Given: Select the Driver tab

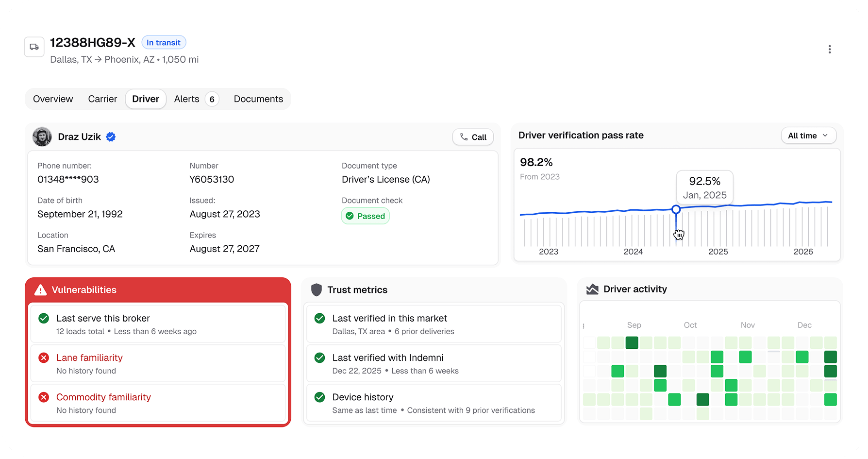Looking at the screenshot, I should (x=146, y=99).
